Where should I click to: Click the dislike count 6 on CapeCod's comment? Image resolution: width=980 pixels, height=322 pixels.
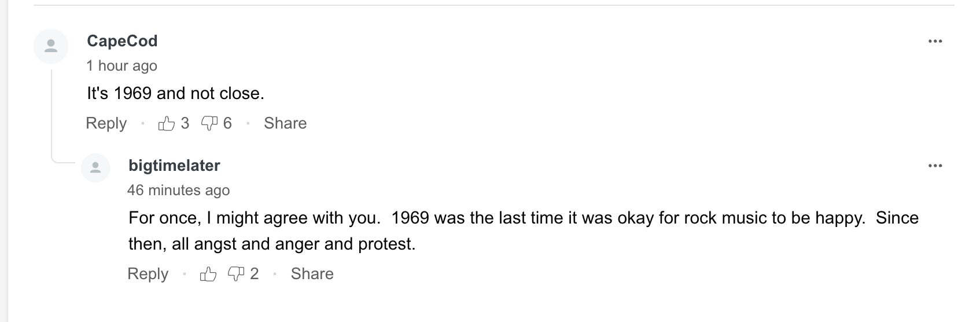227,123
